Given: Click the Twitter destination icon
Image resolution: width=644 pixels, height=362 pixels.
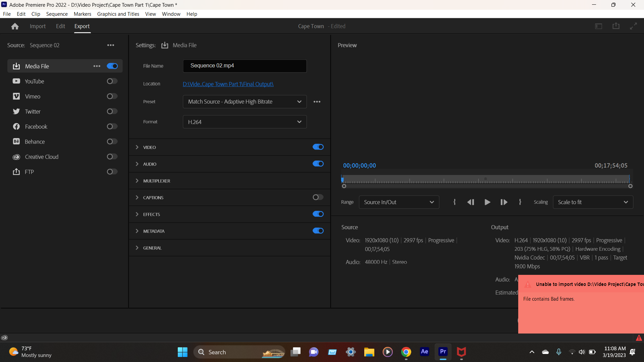Looking at the screenshot, I should point(16,111).
